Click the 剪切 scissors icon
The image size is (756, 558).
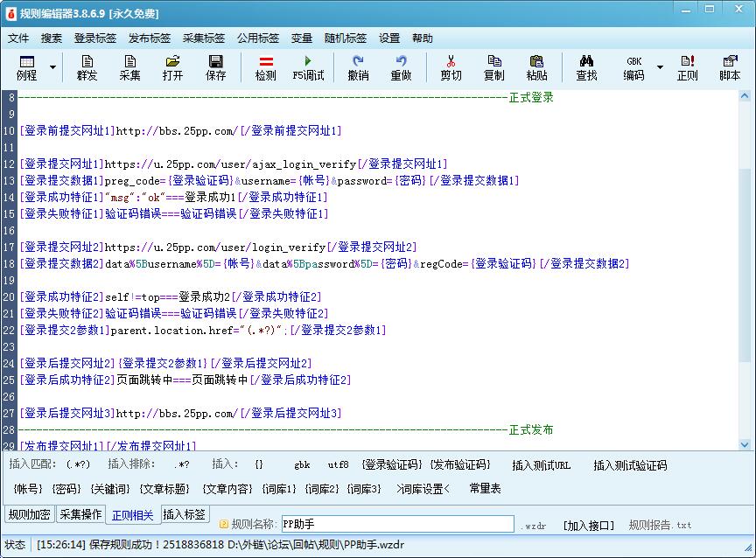[451, 67]
